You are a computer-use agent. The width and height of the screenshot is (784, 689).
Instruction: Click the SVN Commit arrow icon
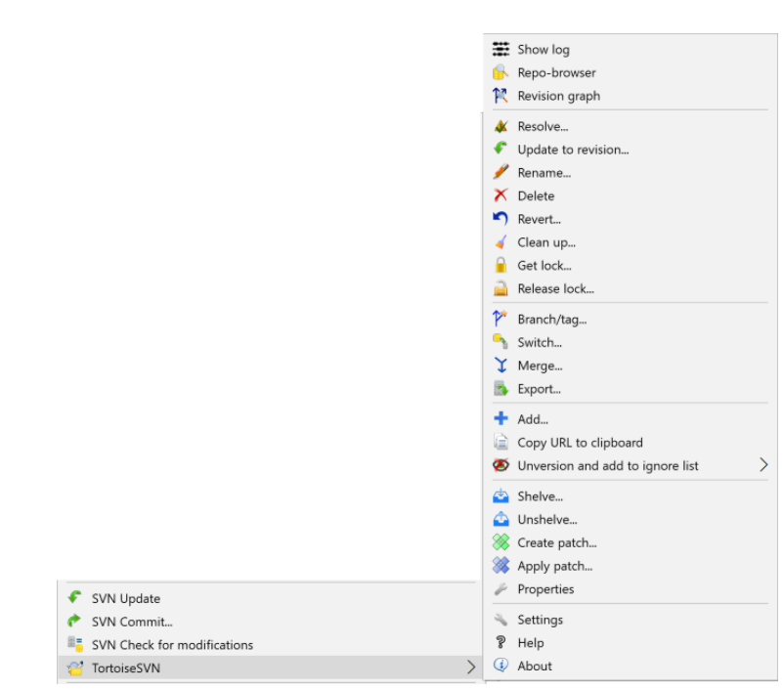[x=75, y=621]
